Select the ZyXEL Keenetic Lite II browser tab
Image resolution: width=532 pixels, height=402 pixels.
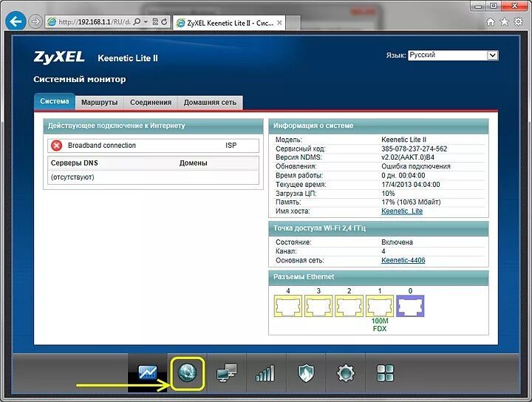229,23
